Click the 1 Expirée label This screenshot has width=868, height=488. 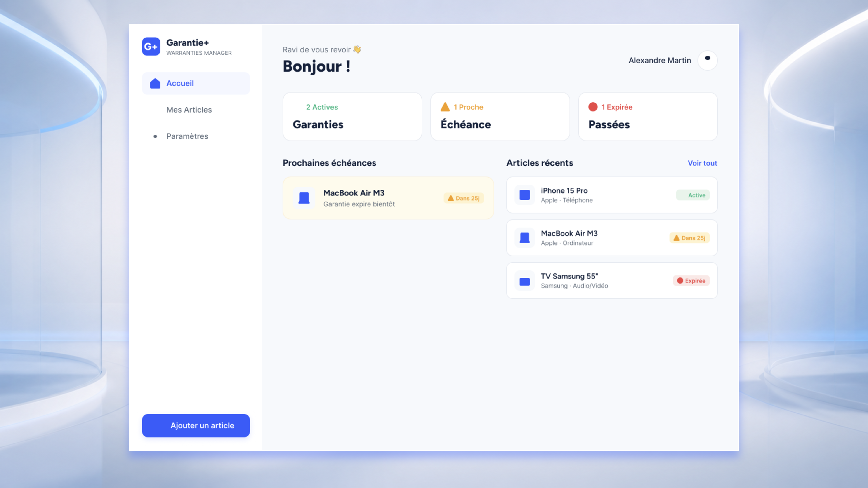[x=617, y=107]
